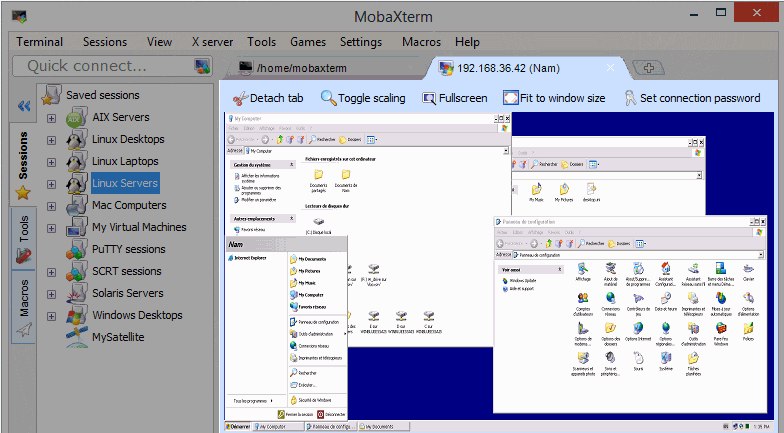This screenshot has width=784, height=433.
Task: Open Pare-feu Windows control panel icon
Action: (720, 334)
